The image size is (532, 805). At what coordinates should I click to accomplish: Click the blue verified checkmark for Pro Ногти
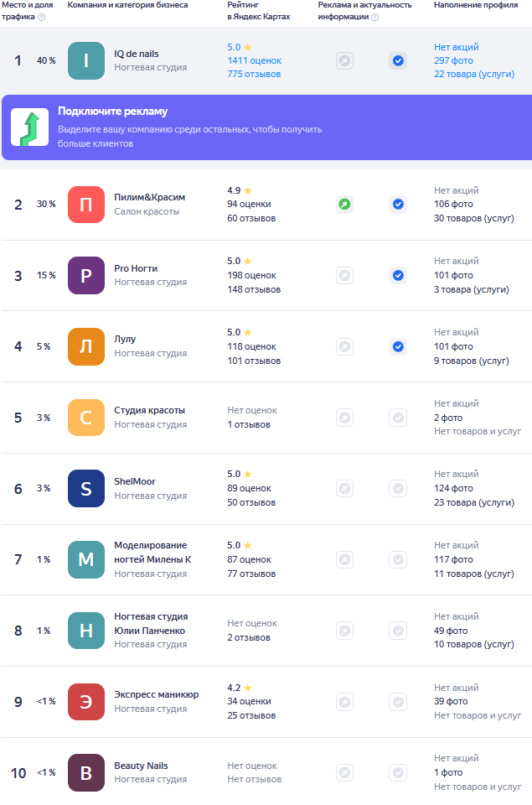click(398, 275)
